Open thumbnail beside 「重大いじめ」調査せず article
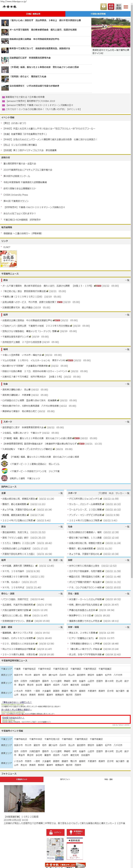This screenshot has height=868, width=133. [5, 23]
